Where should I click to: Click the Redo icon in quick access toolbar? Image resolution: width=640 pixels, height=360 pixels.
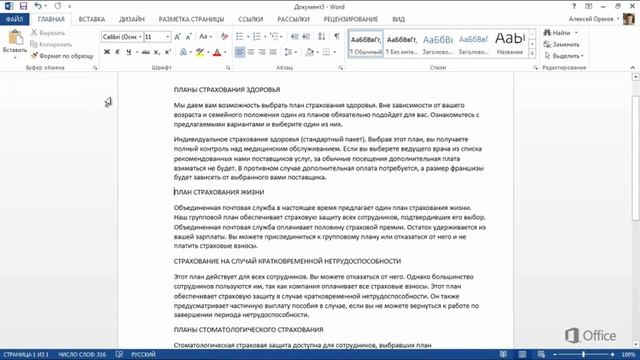click(58, 6)
